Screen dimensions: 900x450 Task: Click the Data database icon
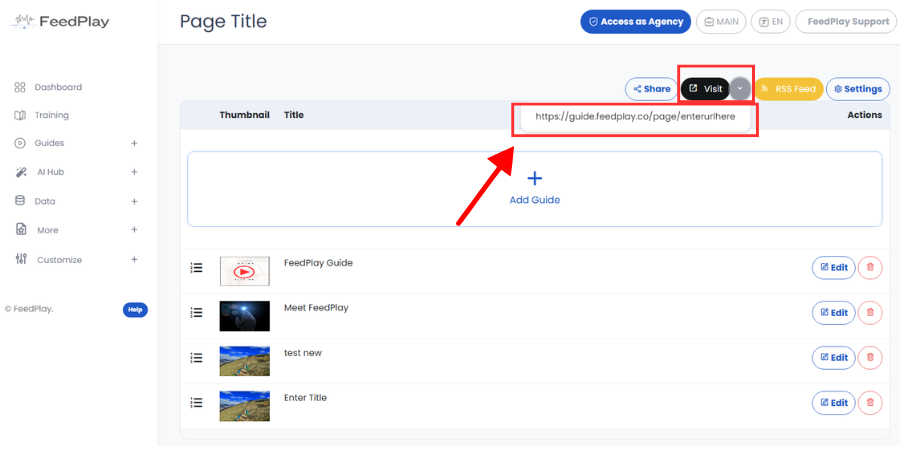click(20, 201)
